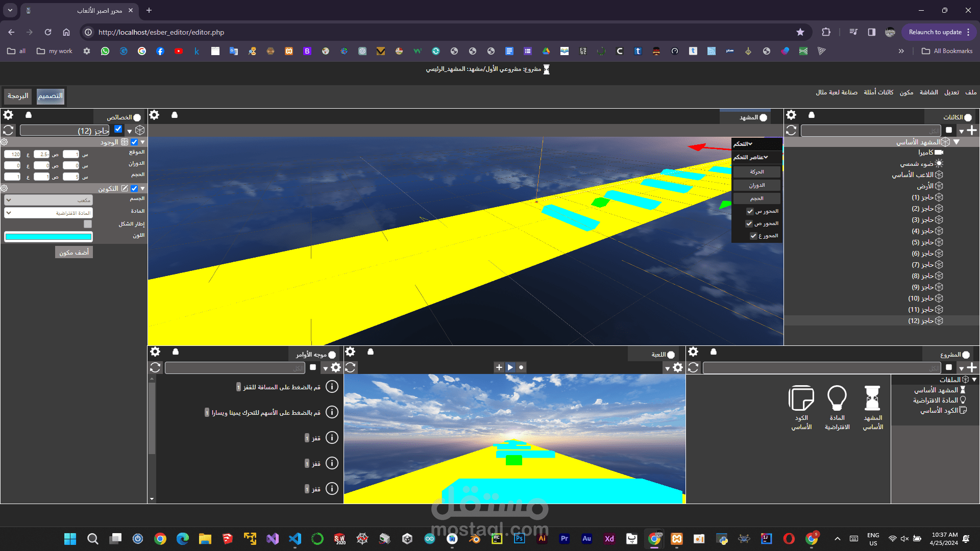
Task: Toggle the X axis checkbox in controls overlay
Action: pyautogui.click(x=750, y=211)
